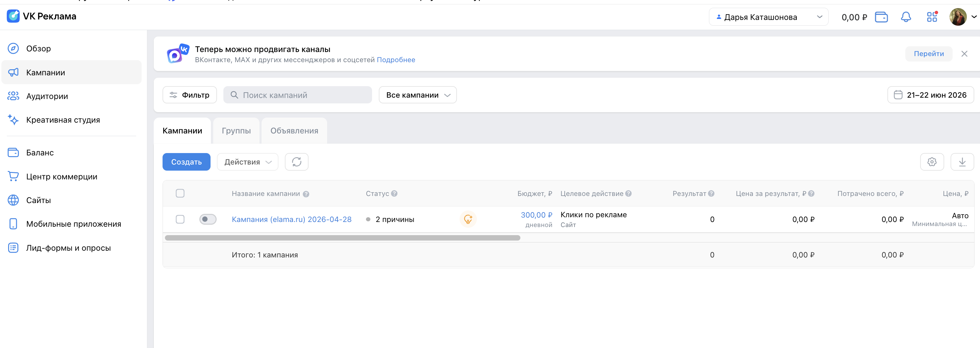Click the 2 причины status text
This screenshot has height=348, width=980.
[x=394, y=220]
